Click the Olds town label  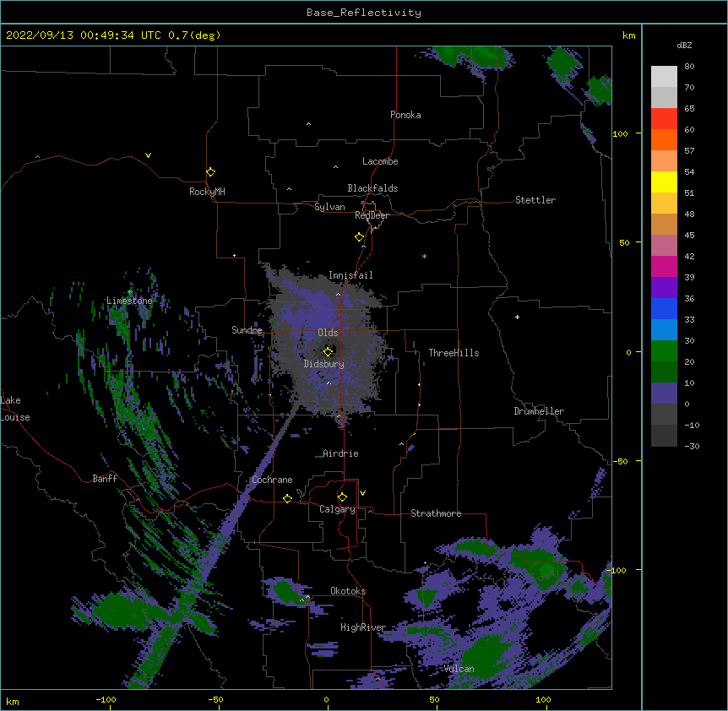(328, 333)
